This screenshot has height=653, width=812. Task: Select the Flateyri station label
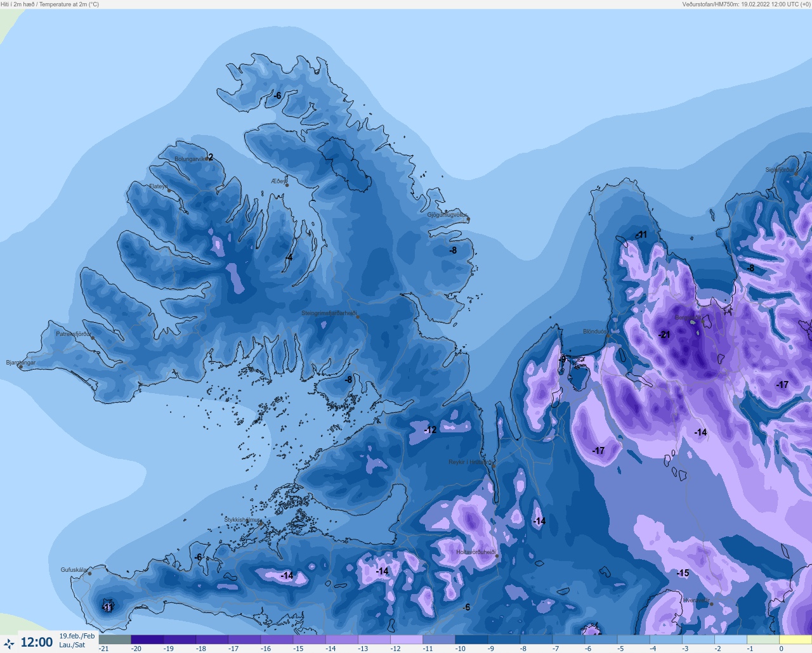pos(158,186)
